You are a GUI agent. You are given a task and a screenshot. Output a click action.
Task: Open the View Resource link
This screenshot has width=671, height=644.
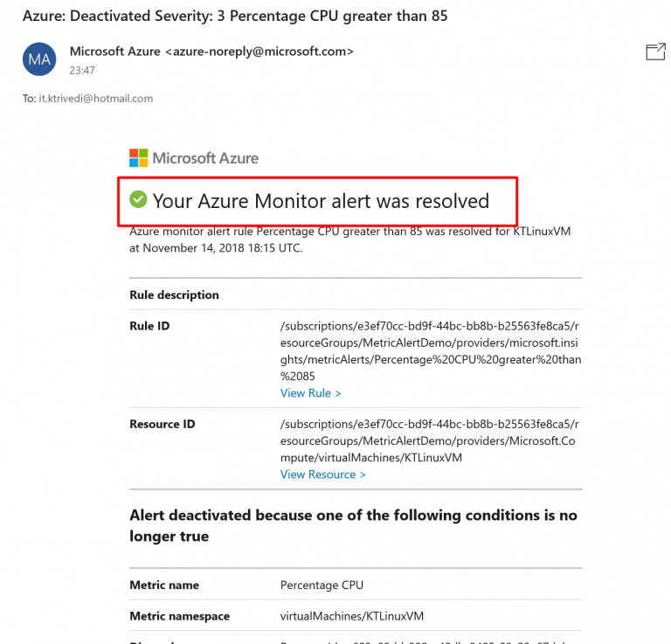pyautogui.click(x=322, y=474)
